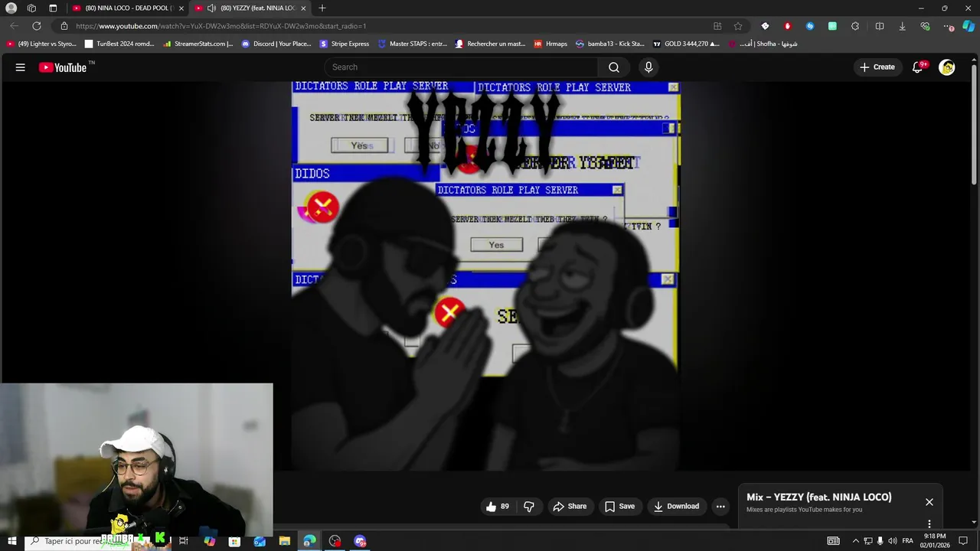980x551 pixels.
Task: Open bamba13 - Kick Sta... bookmark
Action: 610,44
